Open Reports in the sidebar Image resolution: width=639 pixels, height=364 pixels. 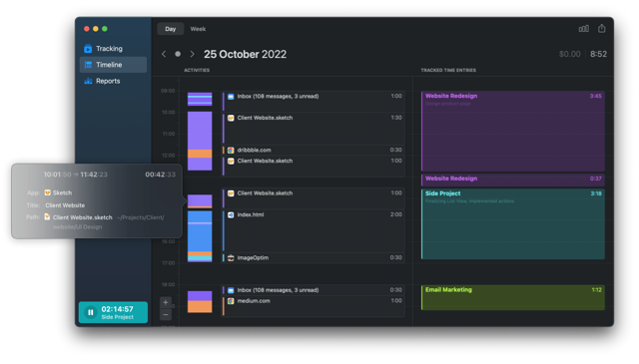[113, 81]
